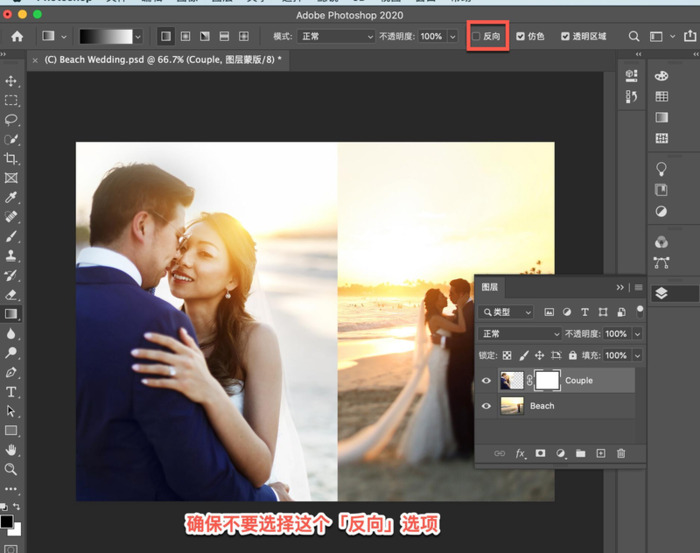Open the Search icon in options bar
Screen dimensions: 700x553
[x=633, y=36]
